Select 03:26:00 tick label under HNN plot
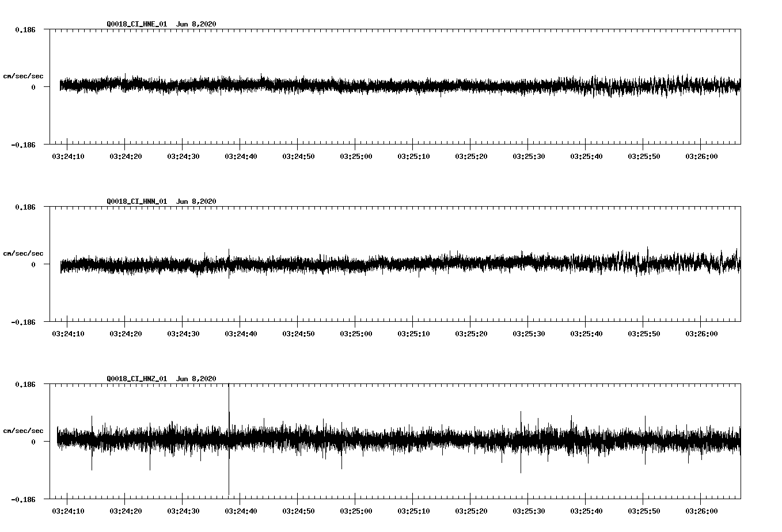The height and width of the screenshot is (532, 782). click(x=701, y=333)
